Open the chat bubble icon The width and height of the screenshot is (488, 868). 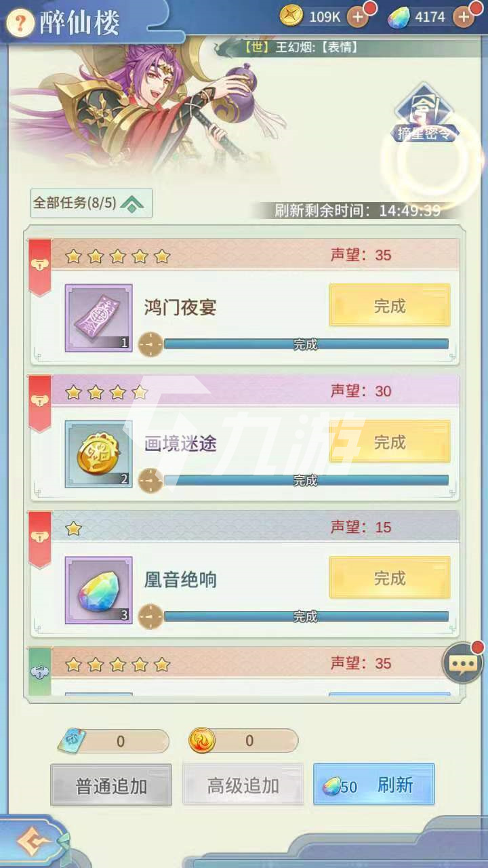click(463, 663)
